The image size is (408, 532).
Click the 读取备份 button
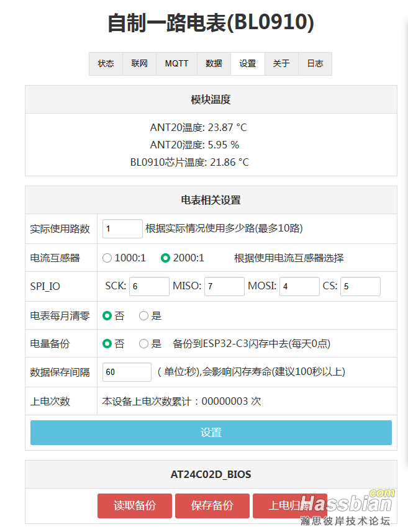(x=135, y=505)
